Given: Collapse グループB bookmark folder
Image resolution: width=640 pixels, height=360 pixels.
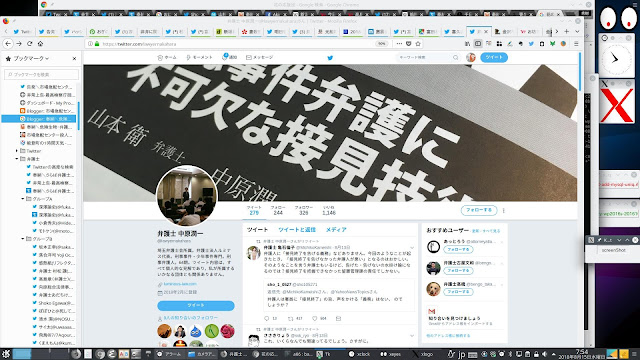Looking at the screenshot, I should pos(22,239).
